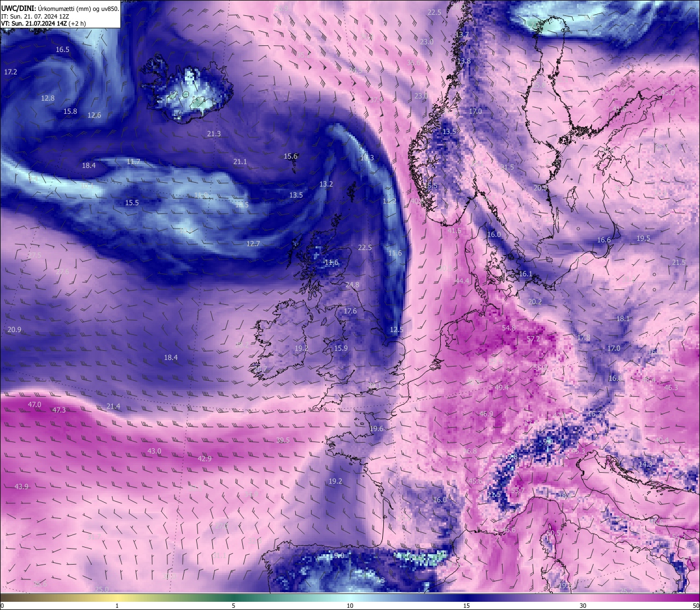Screen dimensions: 700x610
Task: Select the 19.6 value label
Action: coord(376,429)
